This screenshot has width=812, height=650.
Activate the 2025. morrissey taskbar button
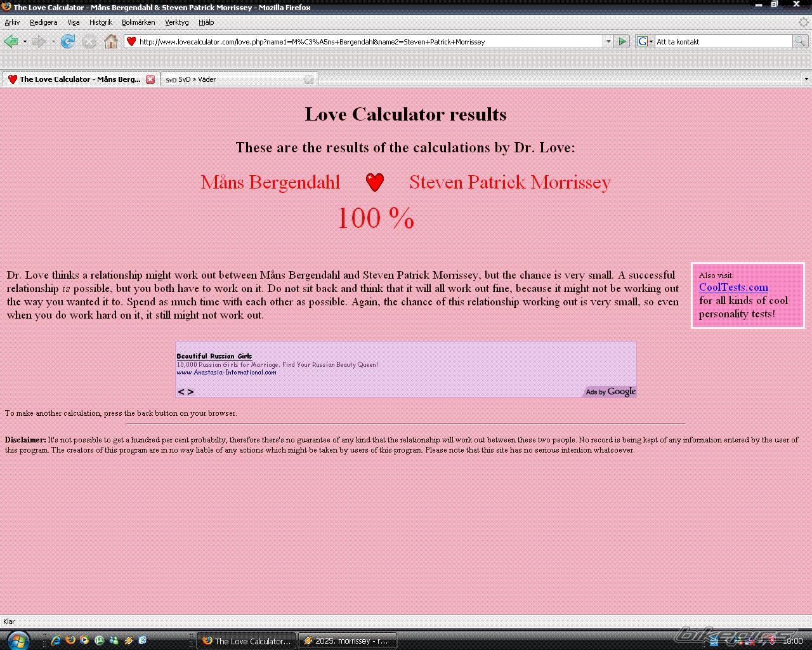pos(348,640)
